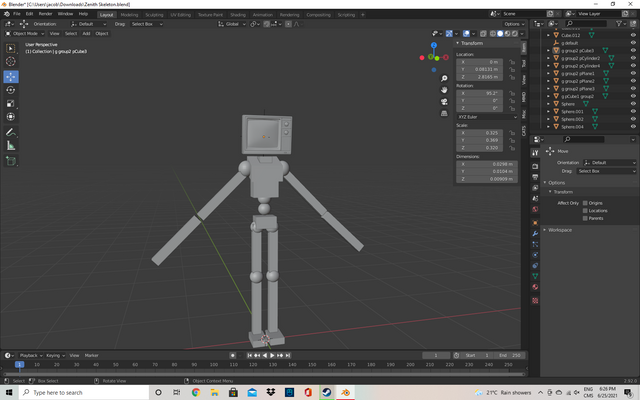Toggle camera view with the camera icon

444,103
